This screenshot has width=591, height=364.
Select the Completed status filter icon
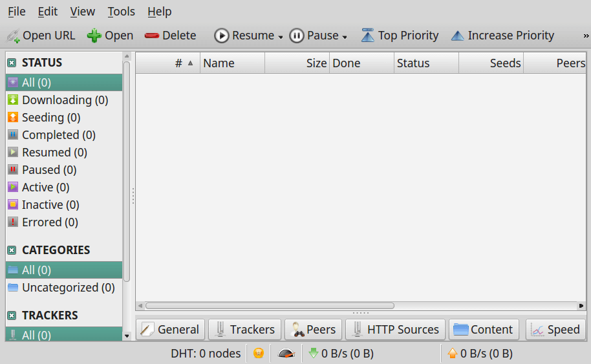[13, 134]
